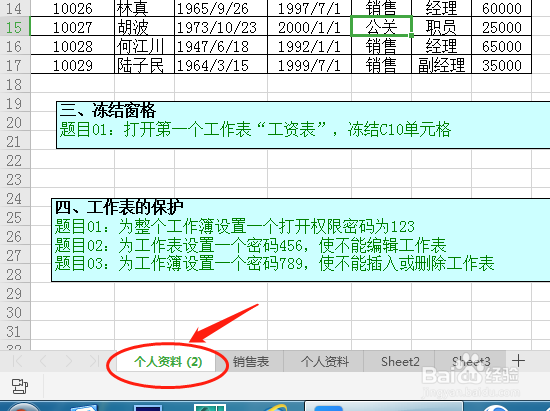This screenshot has width=550, height=411.
Task: Select row header 18
Action: point(15,85)
